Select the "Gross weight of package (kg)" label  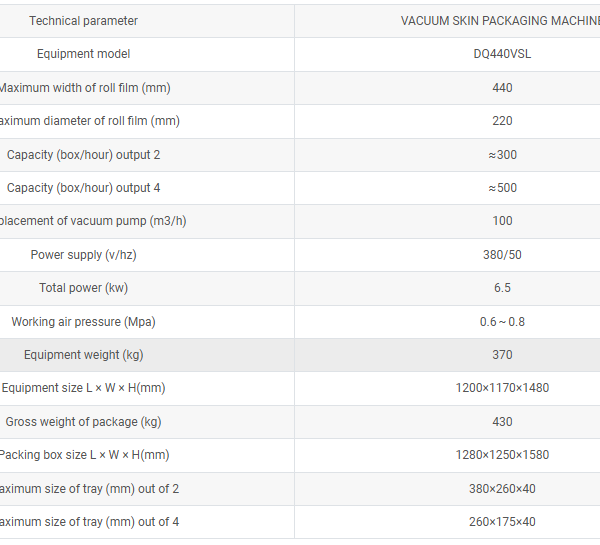[x=84, y=422]
